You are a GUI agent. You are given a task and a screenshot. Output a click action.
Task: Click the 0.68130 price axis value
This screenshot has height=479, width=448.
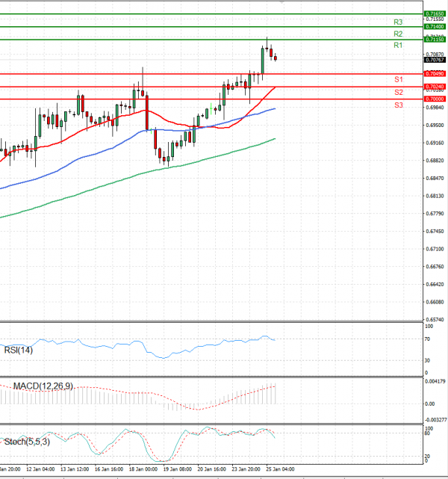click(x=435, y=196)
